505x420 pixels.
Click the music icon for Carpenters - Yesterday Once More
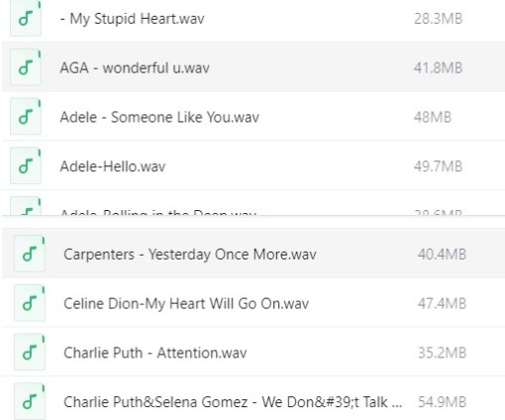30,254
